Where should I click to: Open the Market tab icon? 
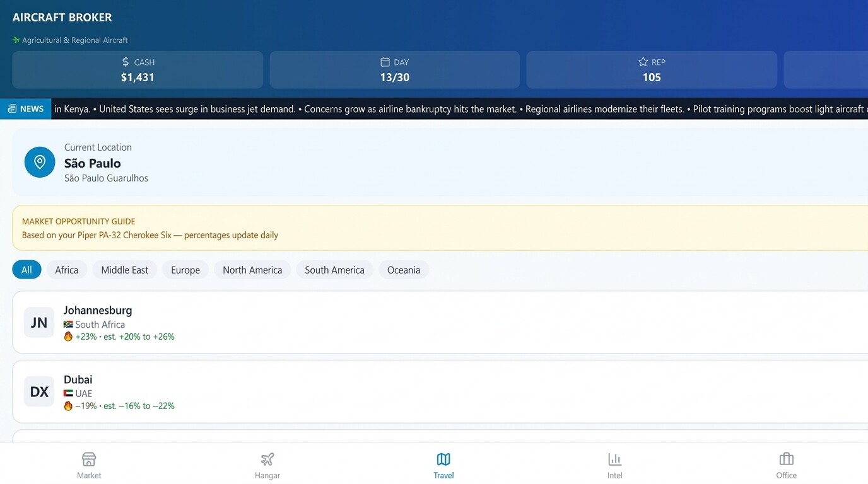[x=89, y=459]
